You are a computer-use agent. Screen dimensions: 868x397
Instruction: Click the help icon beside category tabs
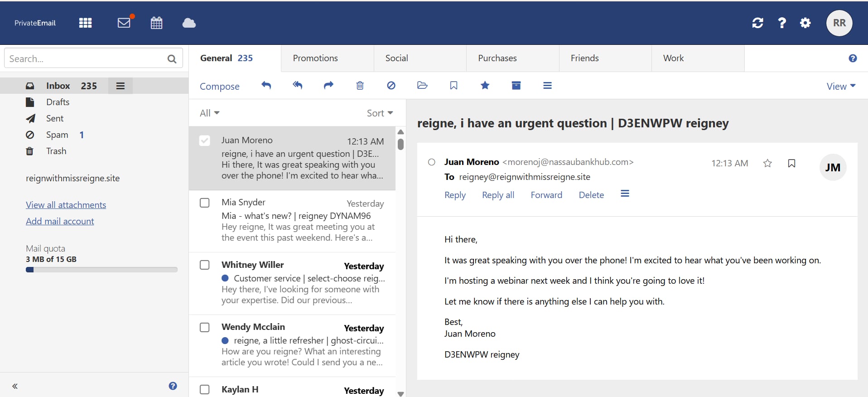[x=853, y=58]
